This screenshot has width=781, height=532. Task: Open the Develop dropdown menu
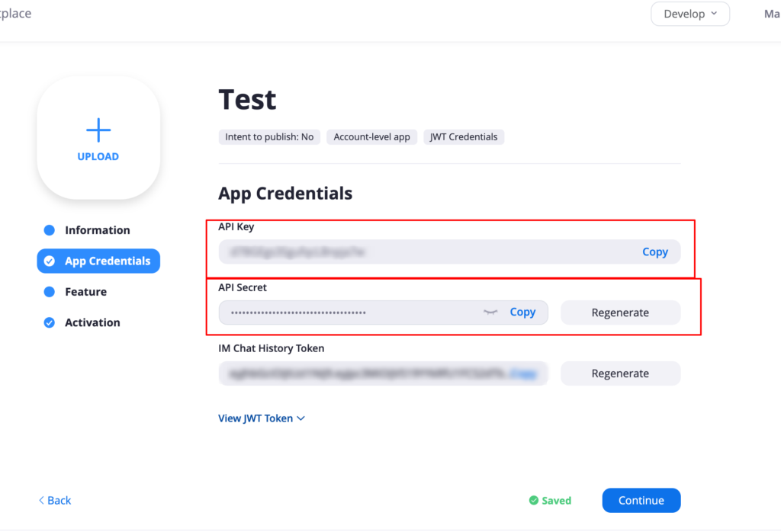click(690, 14)
